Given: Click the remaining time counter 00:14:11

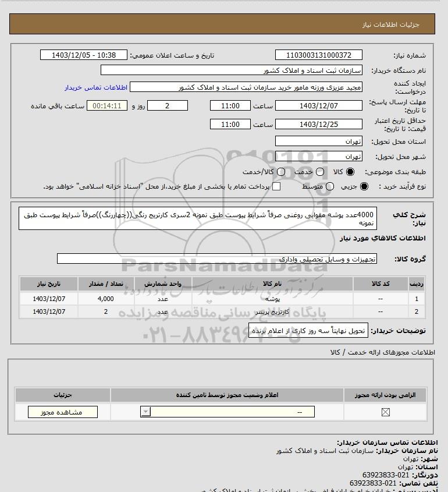Looking at the screenshot, I should tap(107, 106).
